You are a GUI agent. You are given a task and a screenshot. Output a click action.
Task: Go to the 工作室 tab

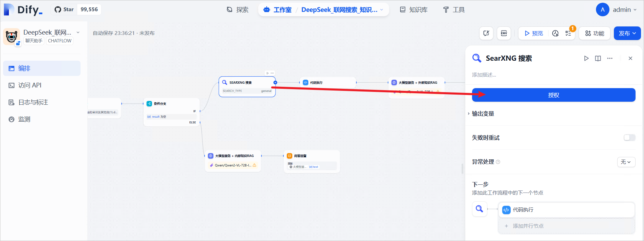click(x=277, y=10)
